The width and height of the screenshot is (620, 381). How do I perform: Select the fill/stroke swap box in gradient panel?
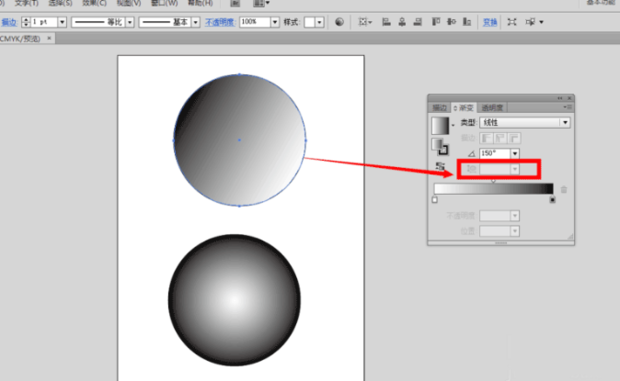440,147
